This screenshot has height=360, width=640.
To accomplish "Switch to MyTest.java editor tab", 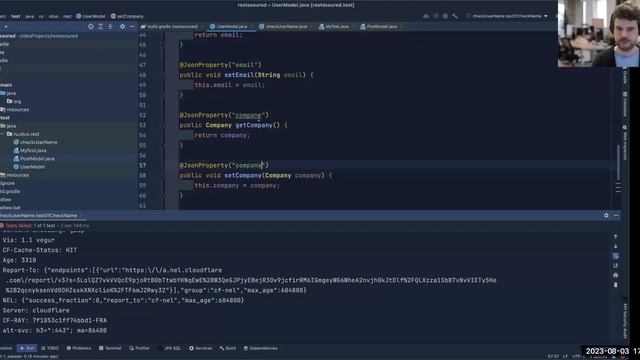I will pos(336,27).
